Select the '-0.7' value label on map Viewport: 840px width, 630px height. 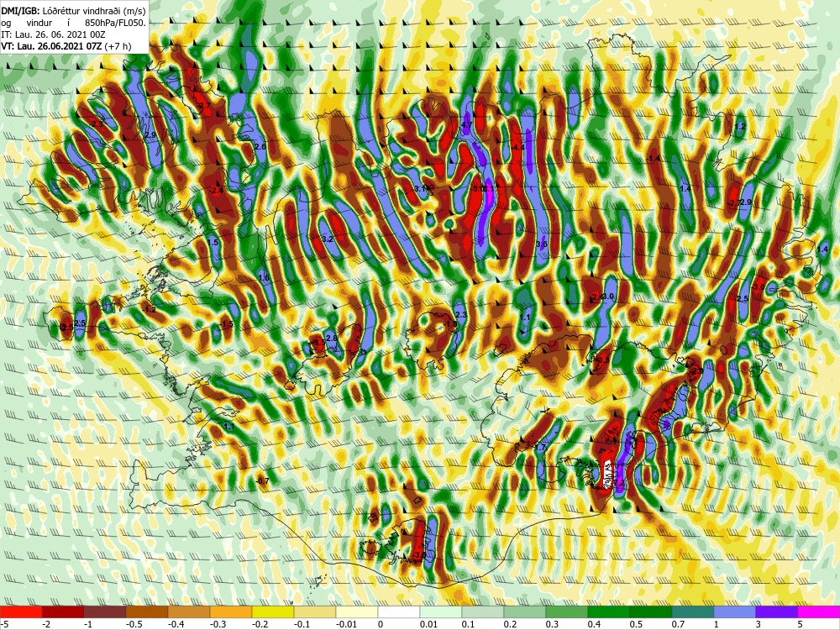click(x=262, y=481)
